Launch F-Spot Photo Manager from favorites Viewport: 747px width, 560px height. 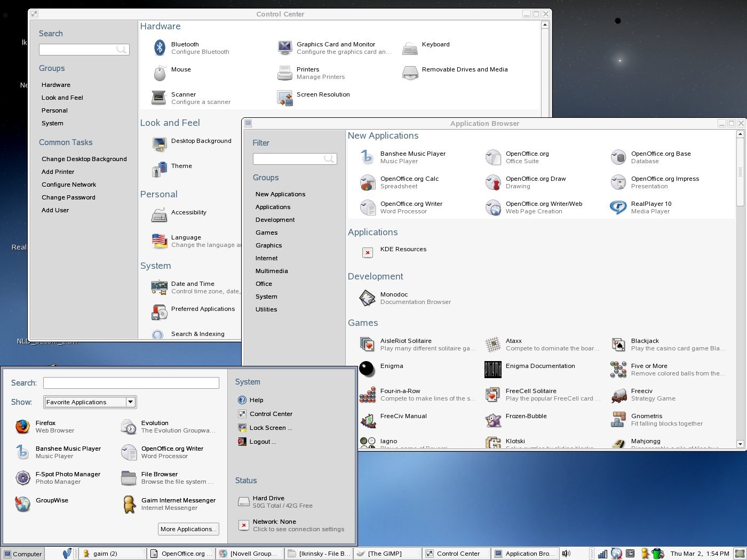pyautogui.click(x=22, y=478)
